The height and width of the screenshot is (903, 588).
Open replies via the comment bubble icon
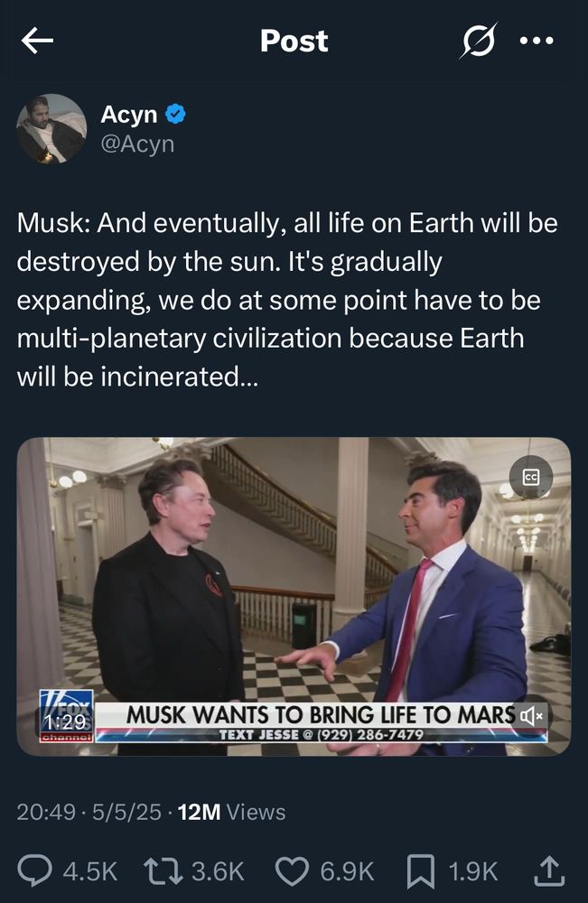click(34, 870)
